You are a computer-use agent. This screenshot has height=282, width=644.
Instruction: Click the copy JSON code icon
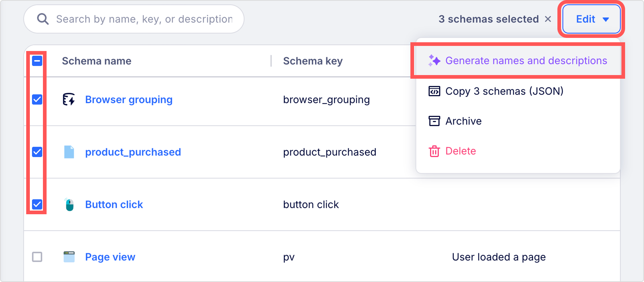coord(434,91)
